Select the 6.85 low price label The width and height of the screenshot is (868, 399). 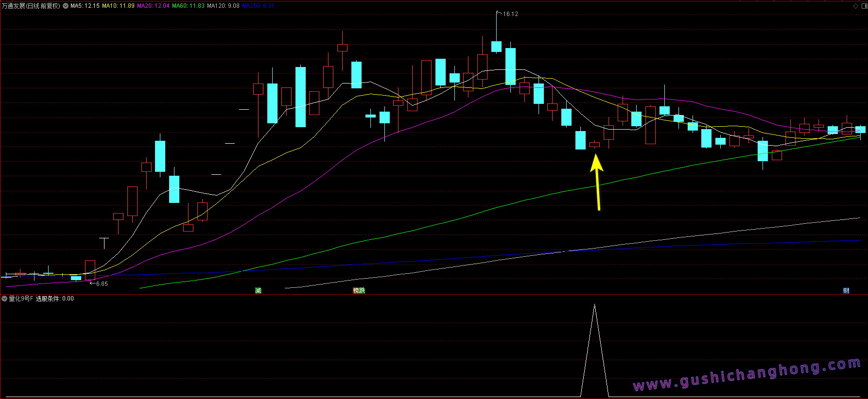102,284
